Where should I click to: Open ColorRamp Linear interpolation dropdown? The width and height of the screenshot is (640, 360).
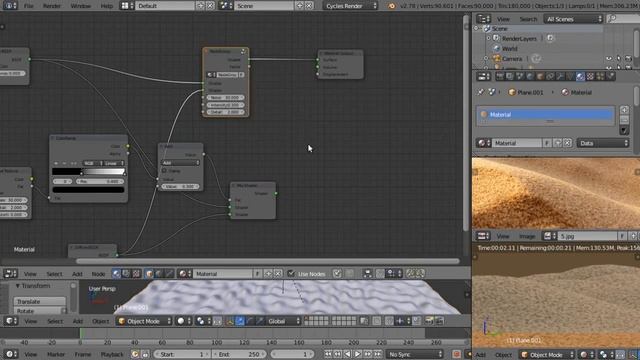click(x=113, y=163)
